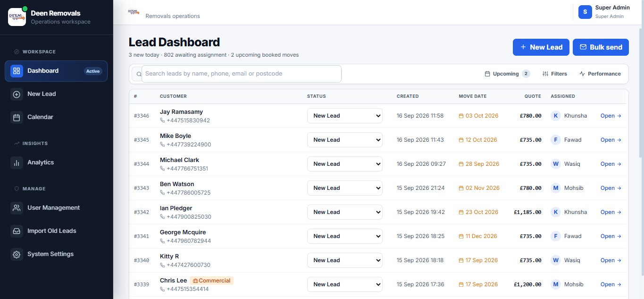Click the Commercial badge on Chris Lee
The image size is (644, 299).
point(211,281)
